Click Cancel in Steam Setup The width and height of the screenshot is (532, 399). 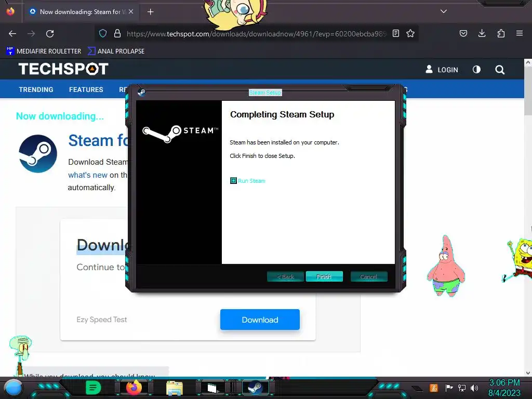click(368, 276)
